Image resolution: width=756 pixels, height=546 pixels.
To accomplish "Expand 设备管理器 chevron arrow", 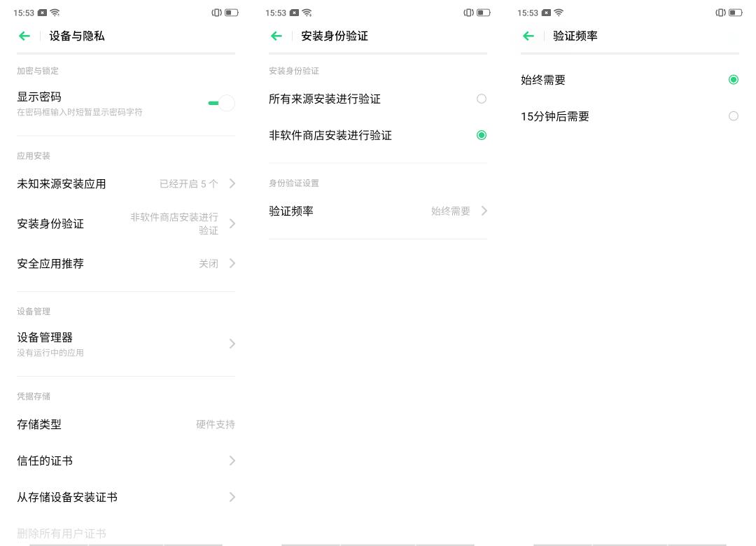I will [x=232, y=344].
